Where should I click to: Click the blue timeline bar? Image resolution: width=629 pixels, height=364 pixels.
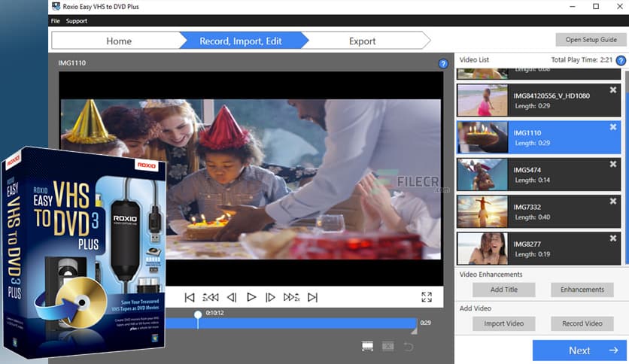291,323
